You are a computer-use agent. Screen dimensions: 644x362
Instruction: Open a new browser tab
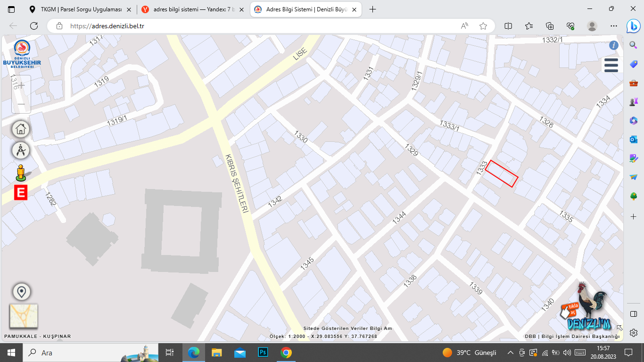pyautogui.click(x=372, y=9)
